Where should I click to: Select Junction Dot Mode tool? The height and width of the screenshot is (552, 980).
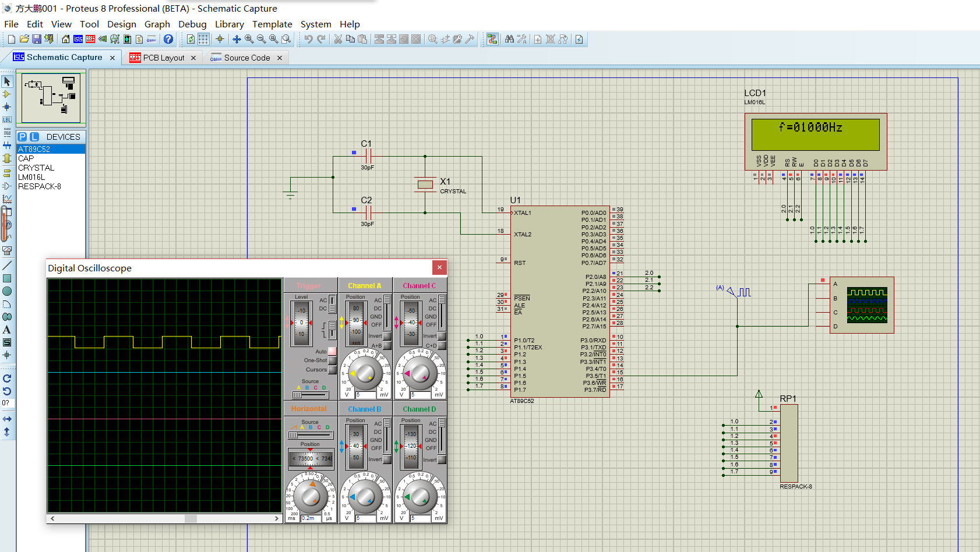[x=7, y=107]
